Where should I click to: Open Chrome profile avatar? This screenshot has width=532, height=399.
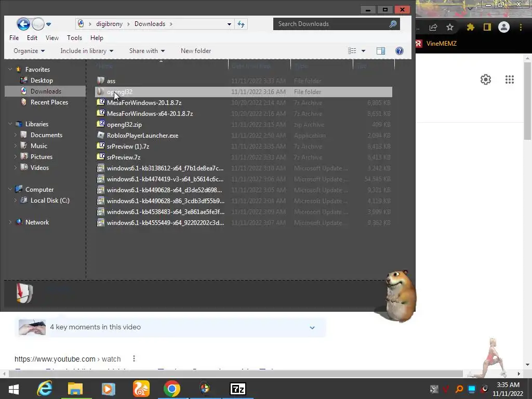click(504, 27)
